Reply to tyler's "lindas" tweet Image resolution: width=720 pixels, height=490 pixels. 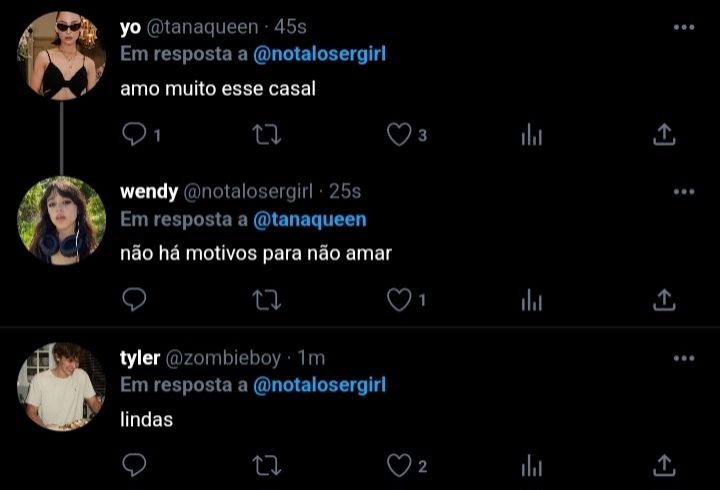[x=134, y=465]
